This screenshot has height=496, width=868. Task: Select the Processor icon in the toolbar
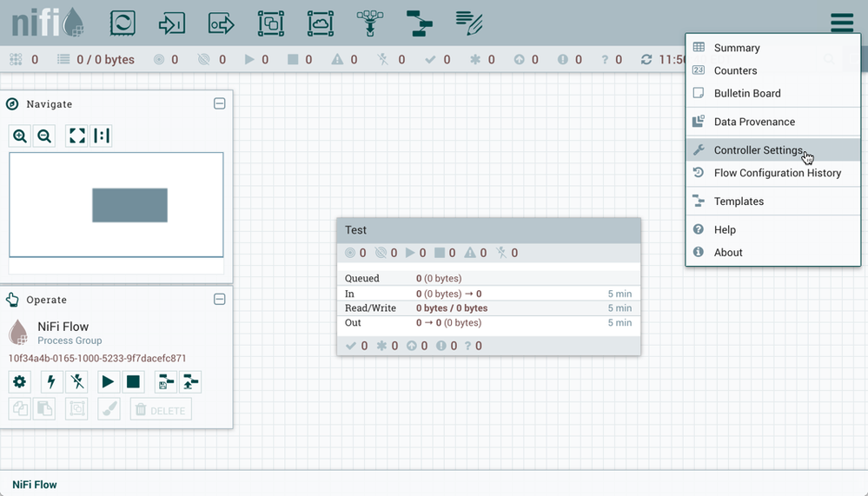coord(123,23)
